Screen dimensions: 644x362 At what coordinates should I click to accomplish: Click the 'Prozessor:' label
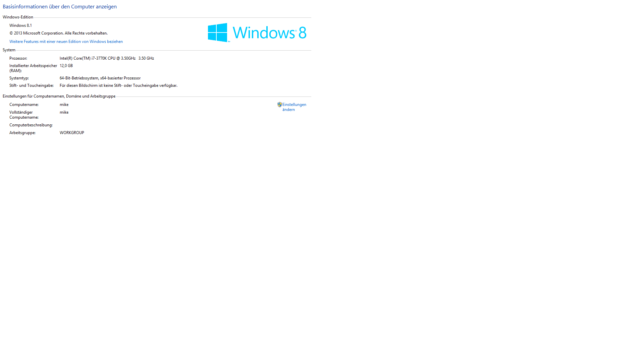point(18,58)
